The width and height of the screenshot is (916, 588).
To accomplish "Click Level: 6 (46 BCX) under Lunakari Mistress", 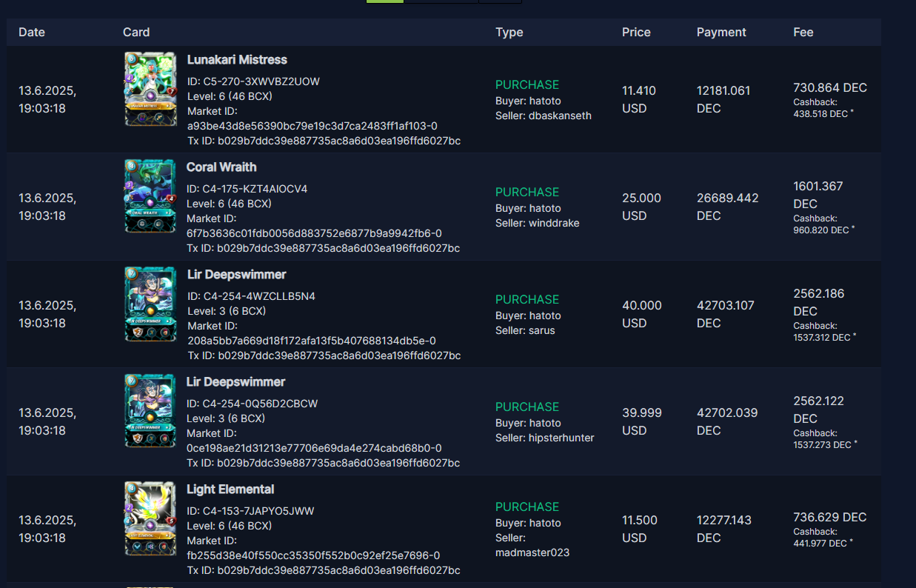I will (x=230, y=96).
